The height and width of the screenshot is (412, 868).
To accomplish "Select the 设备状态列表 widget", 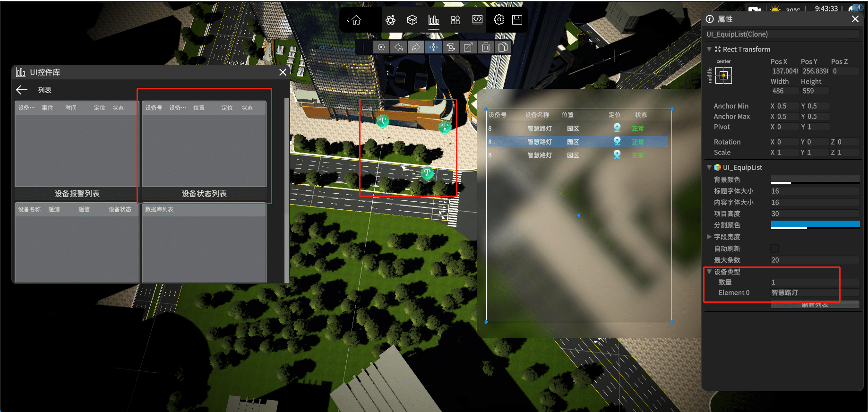I will pyautogui.click(x=204, y=150).
